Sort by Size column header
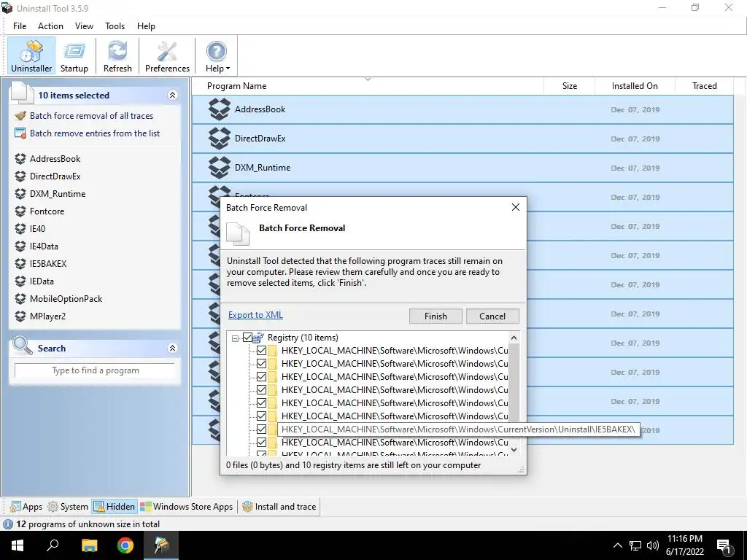Image resolution: width=747 pixels, height=560 pixels. [x=569, y=86]
